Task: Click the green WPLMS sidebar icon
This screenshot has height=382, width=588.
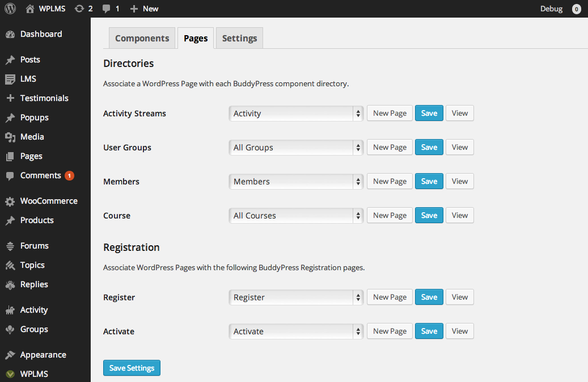Action: pyautogui.click(x=10, y=374)
